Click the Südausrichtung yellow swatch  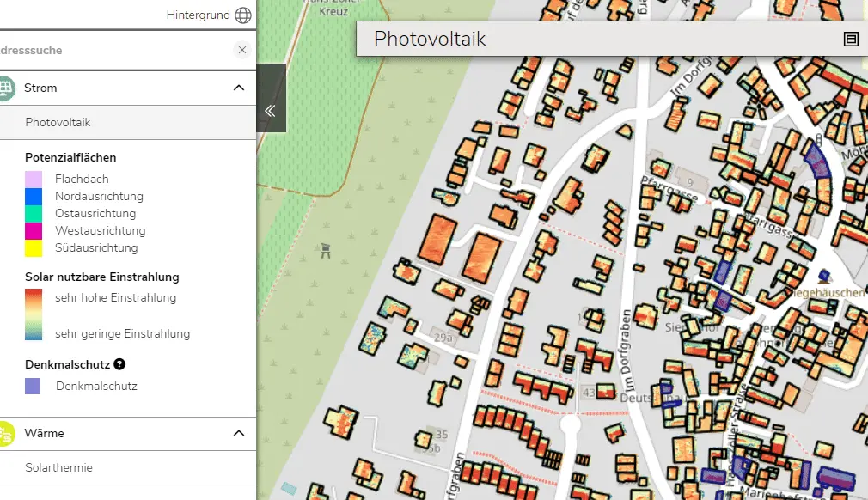[34, 248]
